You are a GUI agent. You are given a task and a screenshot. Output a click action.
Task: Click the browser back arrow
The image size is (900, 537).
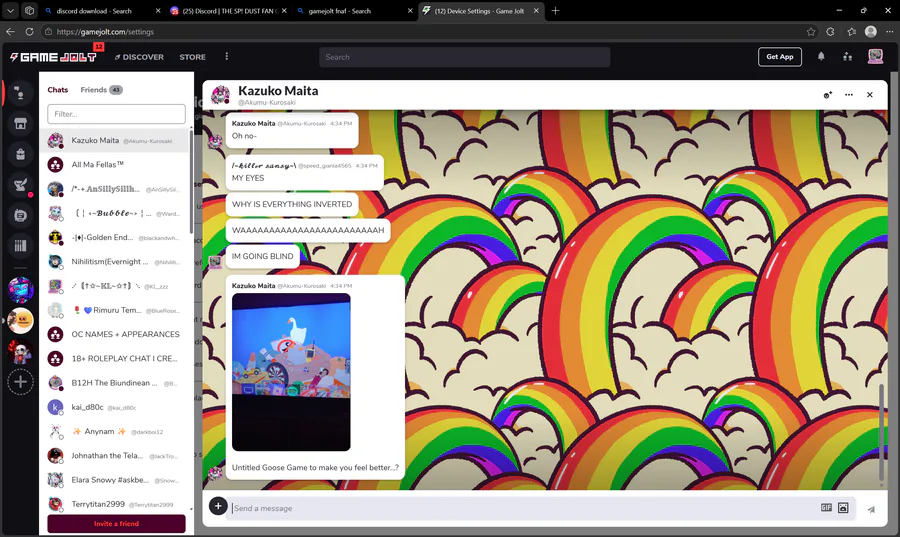10,32
